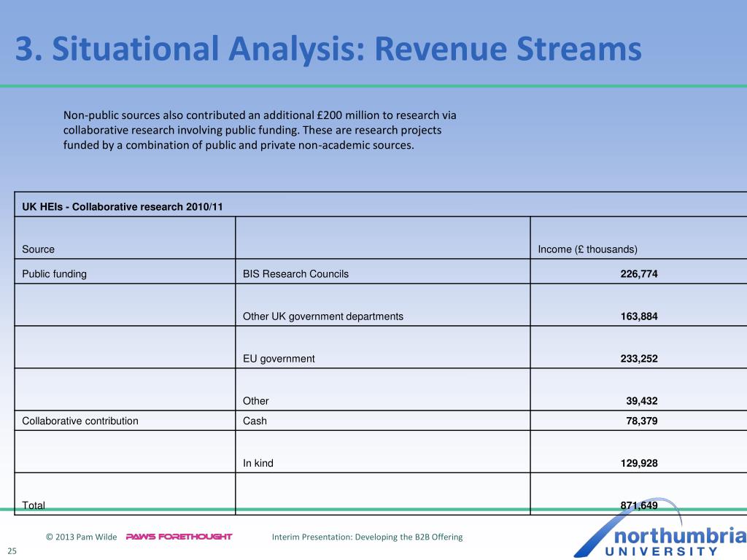Click the total value 871,649

[x=639, y=505]
